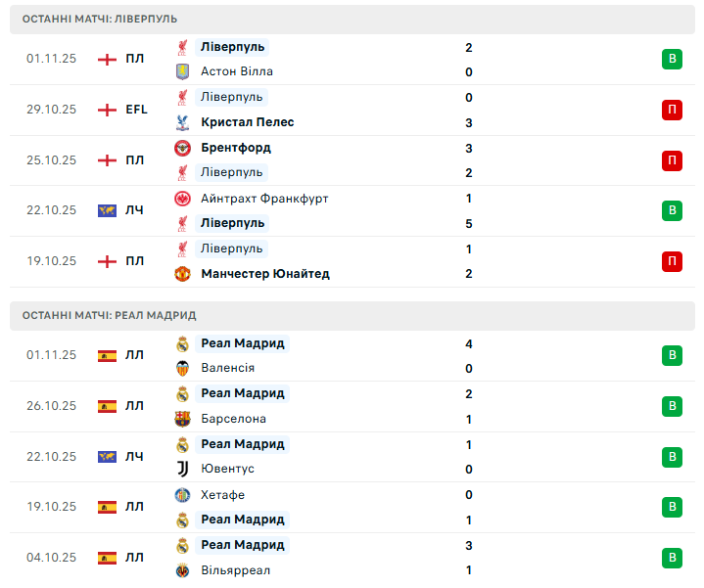Select EFL competition label on 29.10.25
This screenshot has height=588, width=704.
pos(136,110)
